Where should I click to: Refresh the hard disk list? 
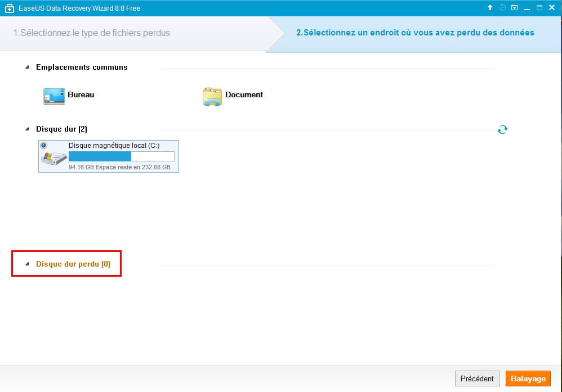click(x=502, y=129)
